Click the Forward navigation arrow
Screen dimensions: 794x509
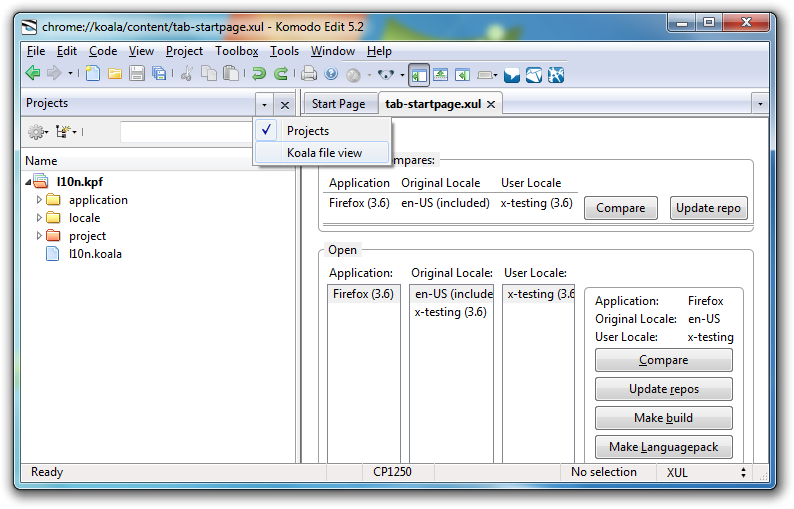point(54,74)
